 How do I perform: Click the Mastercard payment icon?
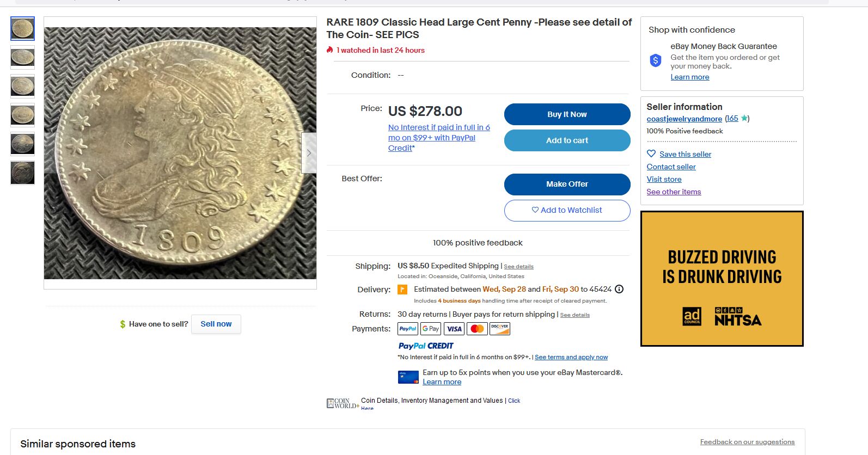[x=477, y=329]
